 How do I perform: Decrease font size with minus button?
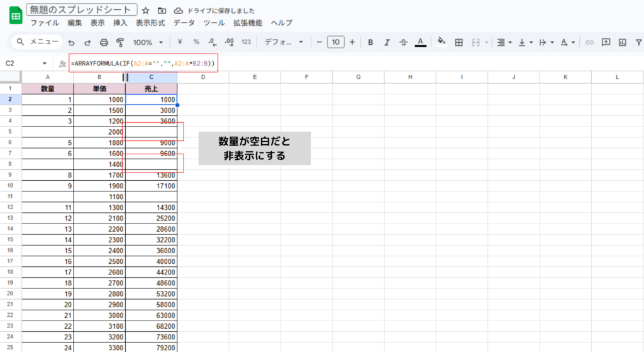pos(319,42)
